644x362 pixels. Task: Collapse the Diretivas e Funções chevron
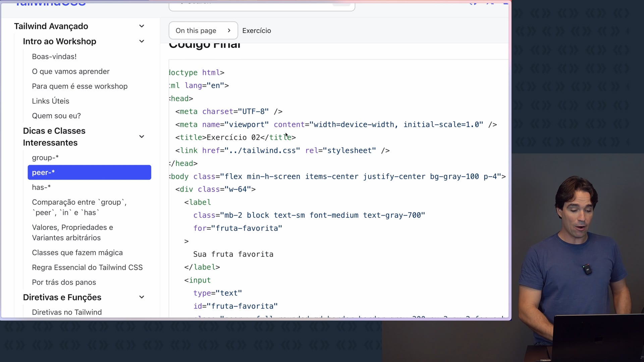[142, 297]
